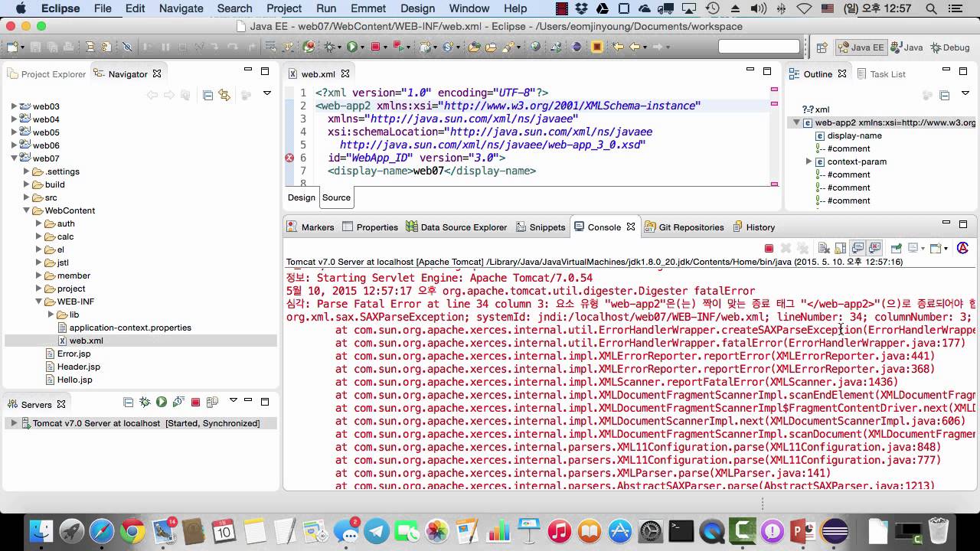Open the Servers view menu triangle
The height and width of the screenshot is (551, 980).
(234, 400)
